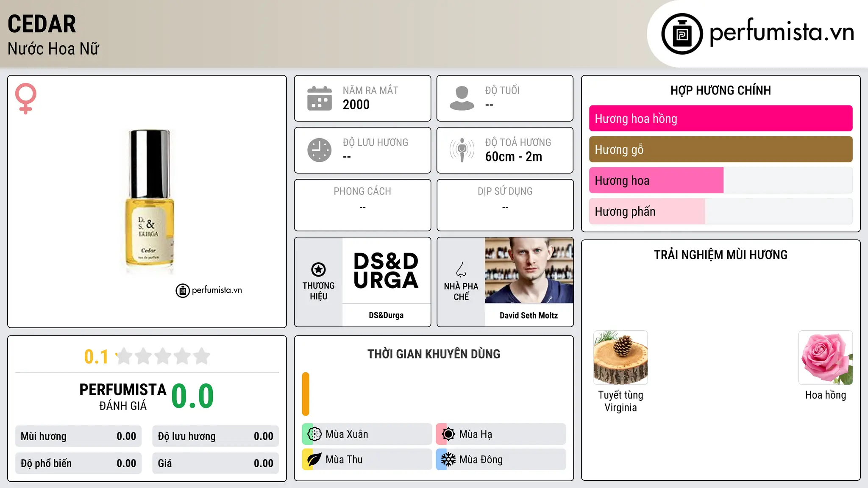Select the Mùa Thu season row
This screenshot has width=868, height=488.
point(367,460)
